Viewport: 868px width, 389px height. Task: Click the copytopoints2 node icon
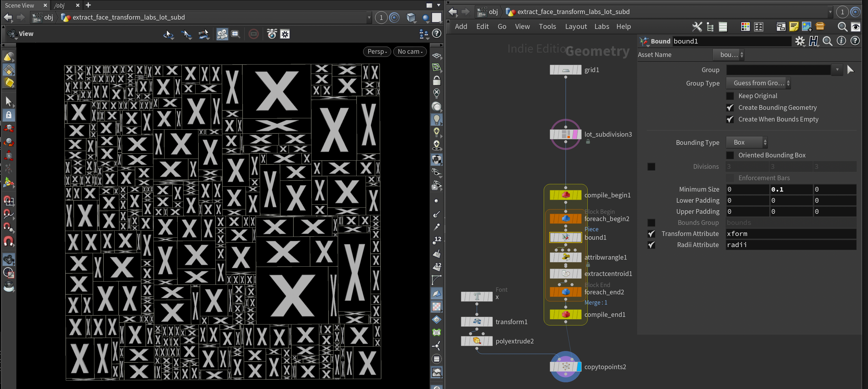[566, 367]
